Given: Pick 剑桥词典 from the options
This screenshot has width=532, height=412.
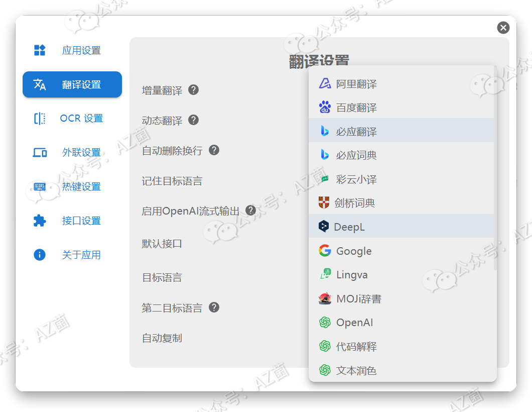Looking at the screenshot, I should [401, 203].
